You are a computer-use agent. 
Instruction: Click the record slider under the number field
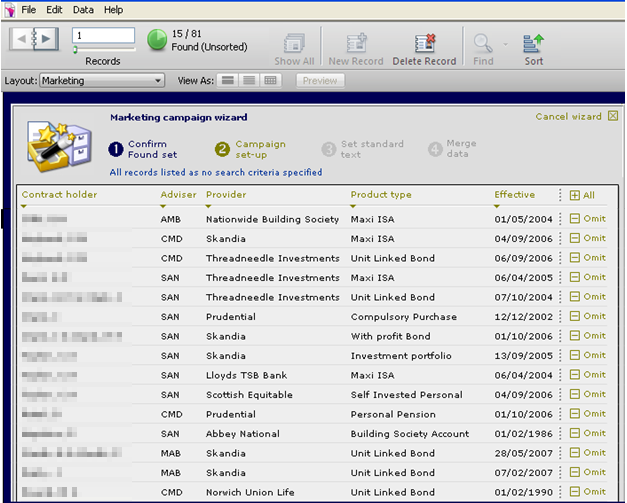tap(104, 49)
